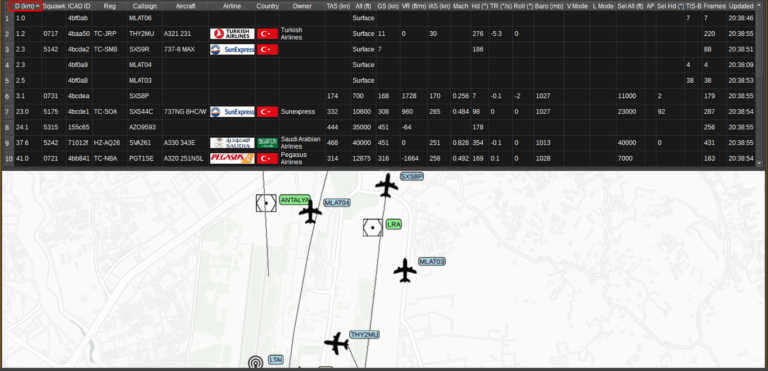Select updated time cell 20:38:09
Image resolution: width=768 pixels, height=371 pixels.
741,65
